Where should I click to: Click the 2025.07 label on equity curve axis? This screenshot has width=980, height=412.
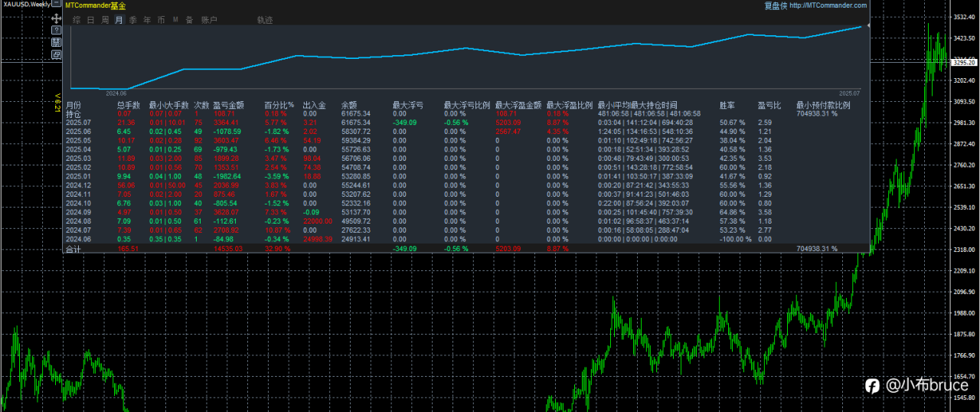[849, 92]
